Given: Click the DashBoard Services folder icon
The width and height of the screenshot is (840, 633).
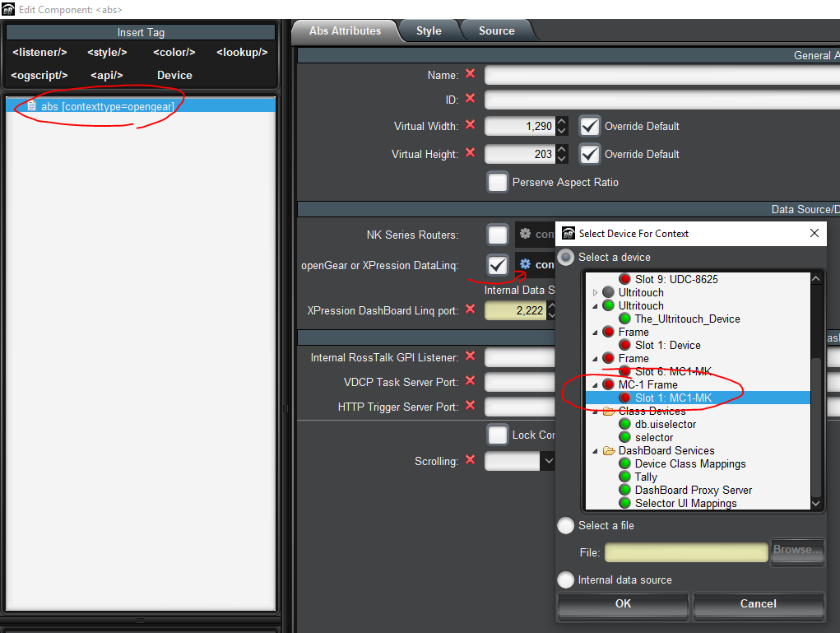Looking at the screenshot, I should [609, 451].
